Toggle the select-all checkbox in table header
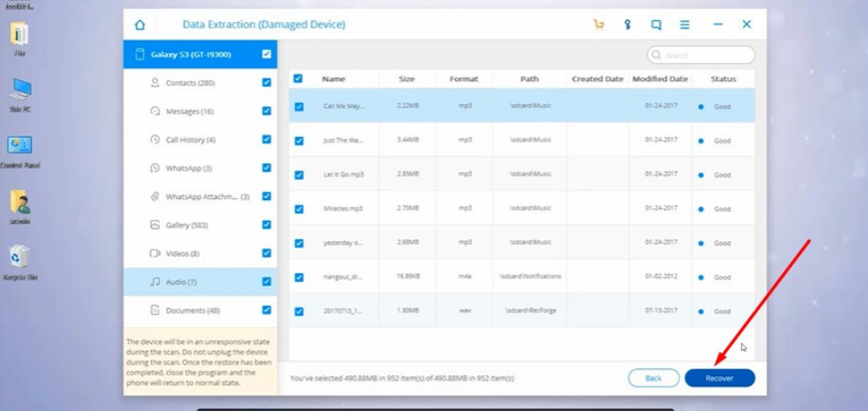 click(x=298, y=79)
